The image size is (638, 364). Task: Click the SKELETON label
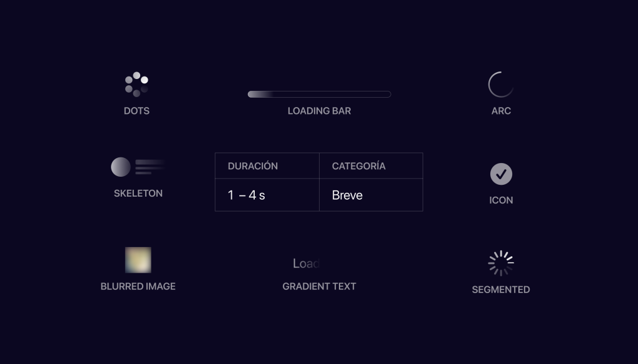click(x=138, y=194)
